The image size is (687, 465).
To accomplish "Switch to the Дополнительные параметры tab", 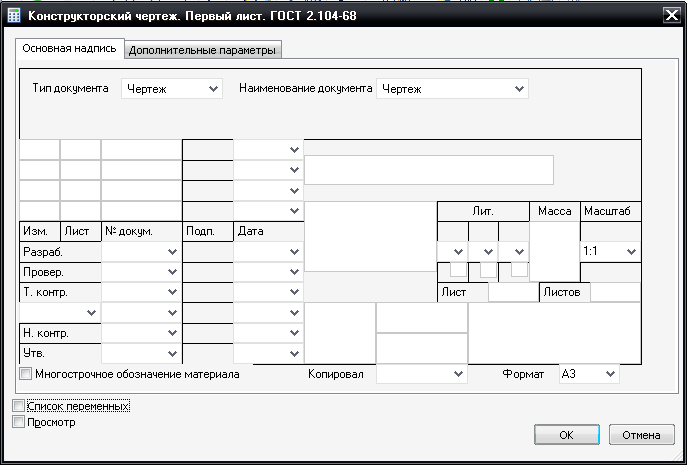I will (x=202, y=50).
